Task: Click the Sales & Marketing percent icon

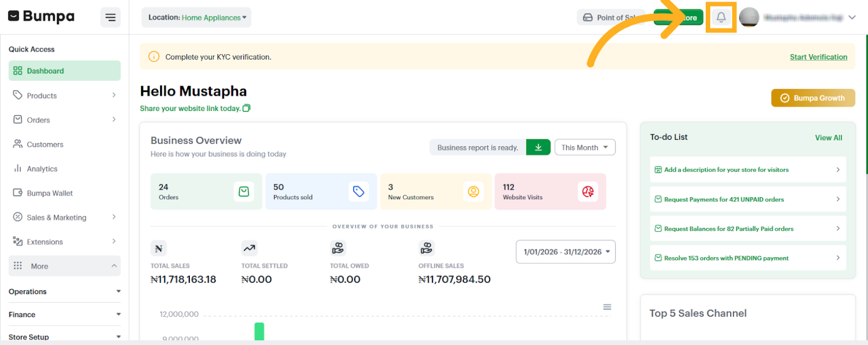Action: (18, 217)
